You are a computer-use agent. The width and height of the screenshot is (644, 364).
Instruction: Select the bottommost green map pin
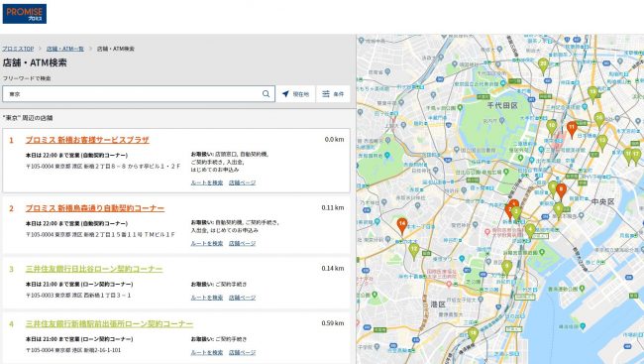tap(474, 334)
